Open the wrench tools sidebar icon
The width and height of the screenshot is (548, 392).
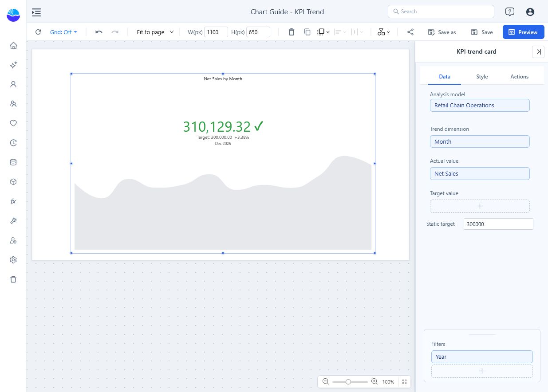coord(13,221)
